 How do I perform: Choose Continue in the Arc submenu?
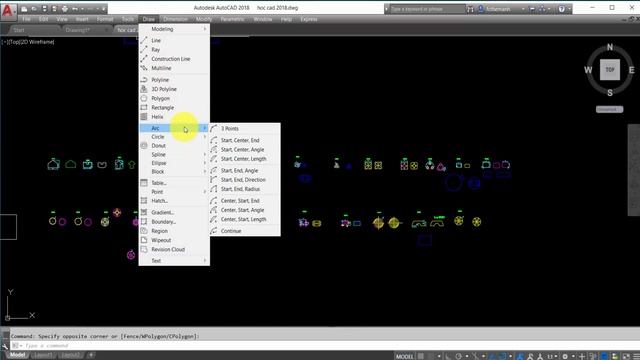[x=245, y=231]
